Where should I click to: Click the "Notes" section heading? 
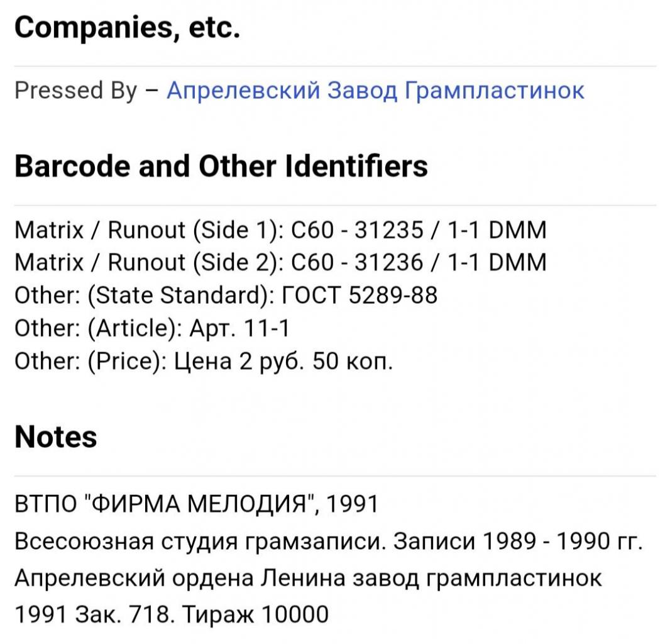[55, 437]
